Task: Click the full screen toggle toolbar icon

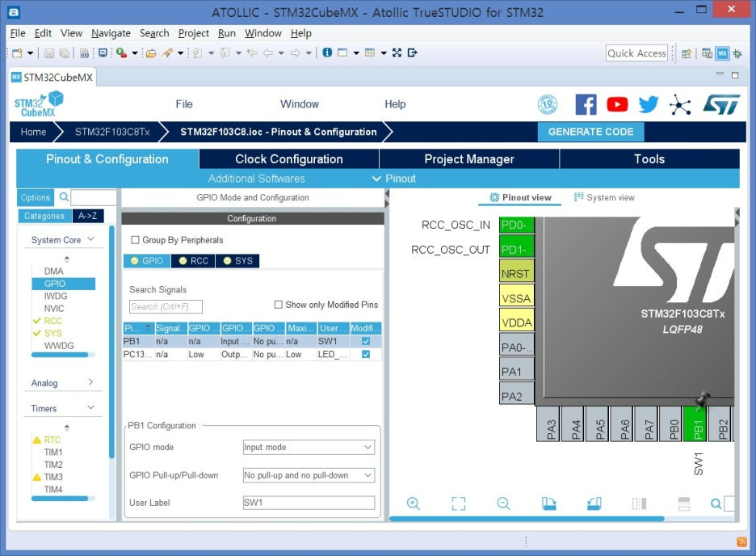Action: (x=397, y=52)
